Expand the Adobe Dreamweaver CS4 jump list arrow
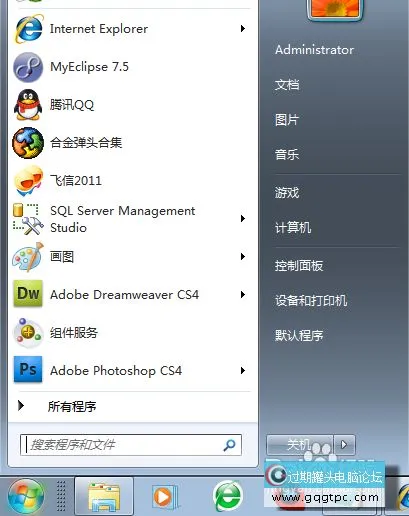 pyautogui.click(x=243, y=295)
